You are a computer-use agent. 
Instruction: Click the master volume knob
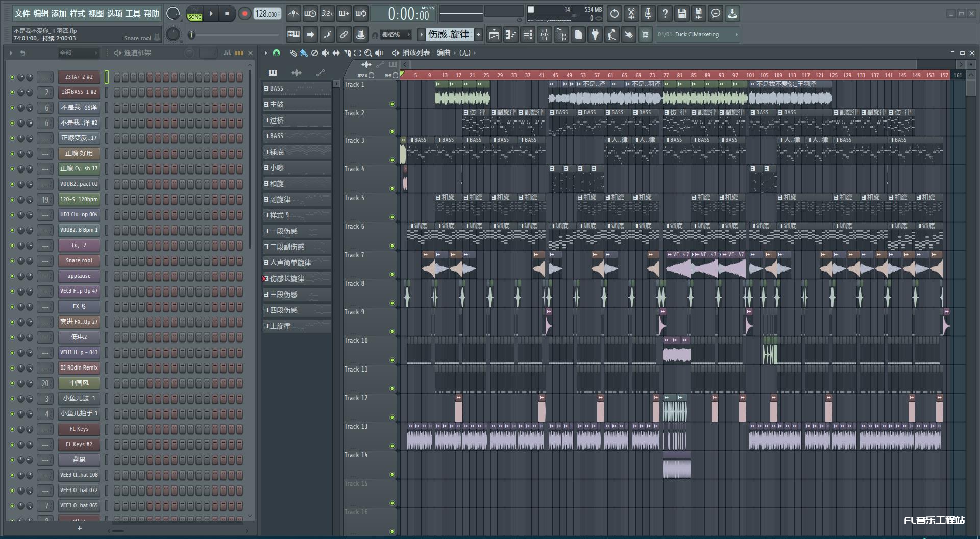pyautogui.click(x=173, y=14)
